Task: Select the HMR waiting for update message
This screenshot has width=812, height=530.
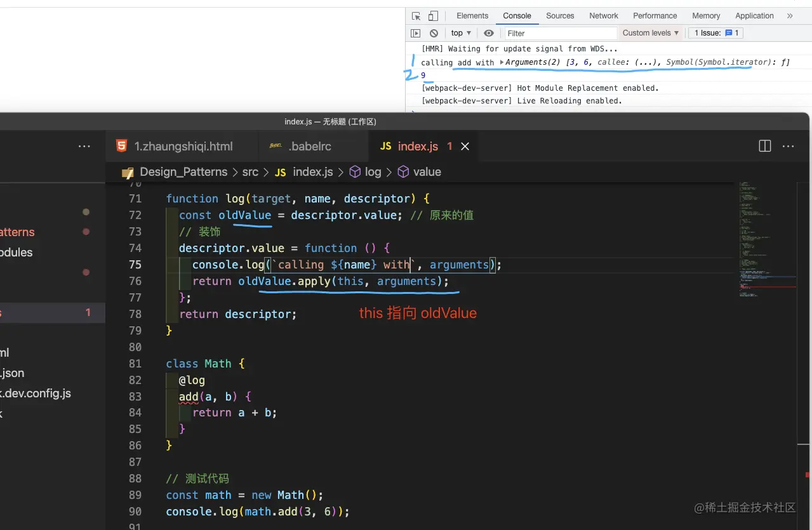Action: coord(519,49)
